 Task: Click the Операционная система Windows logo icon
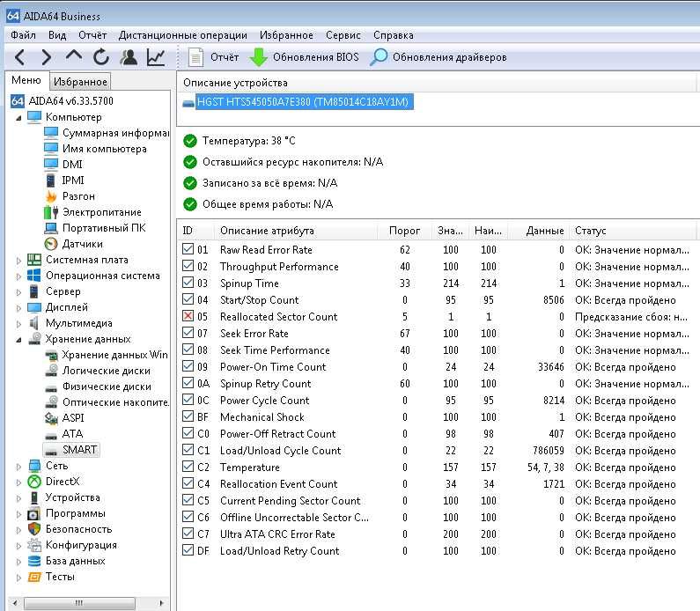(x=34, y=276)
